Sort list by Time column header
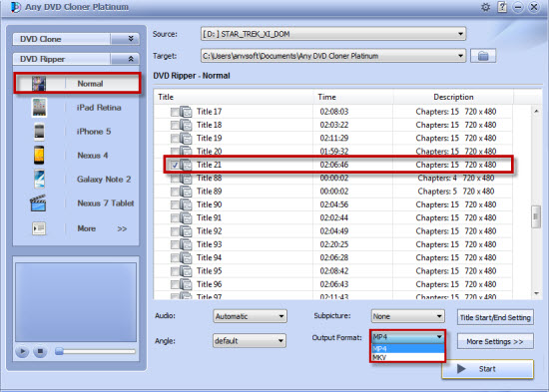549x392 pixels. [x=353, y=97]
